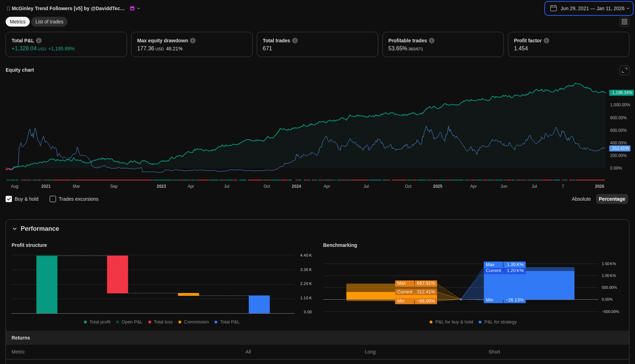635x364 pixels.
Task: Collapse the Performance section chevron
Action: tap(15, 229)
